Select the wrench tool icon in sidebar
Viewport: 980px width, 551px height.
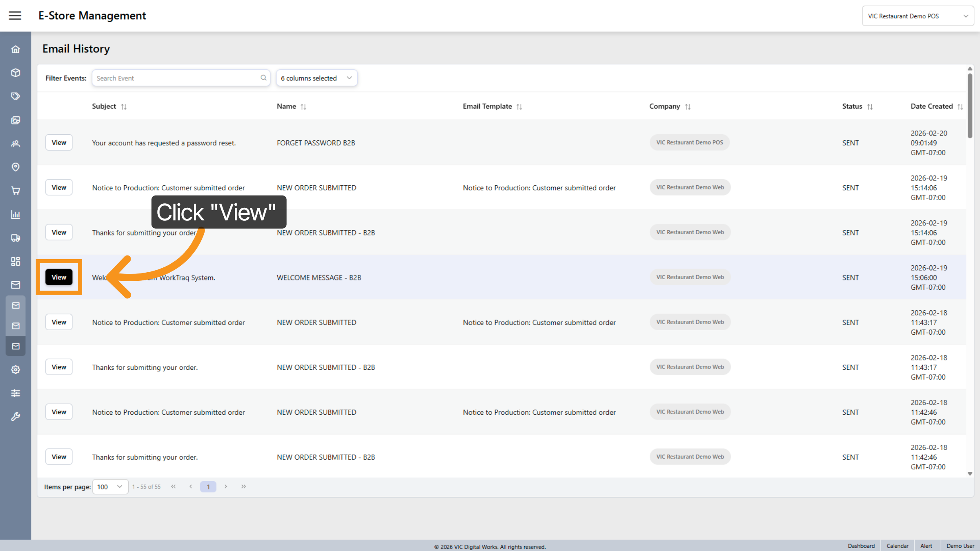[x=16, y=416]
